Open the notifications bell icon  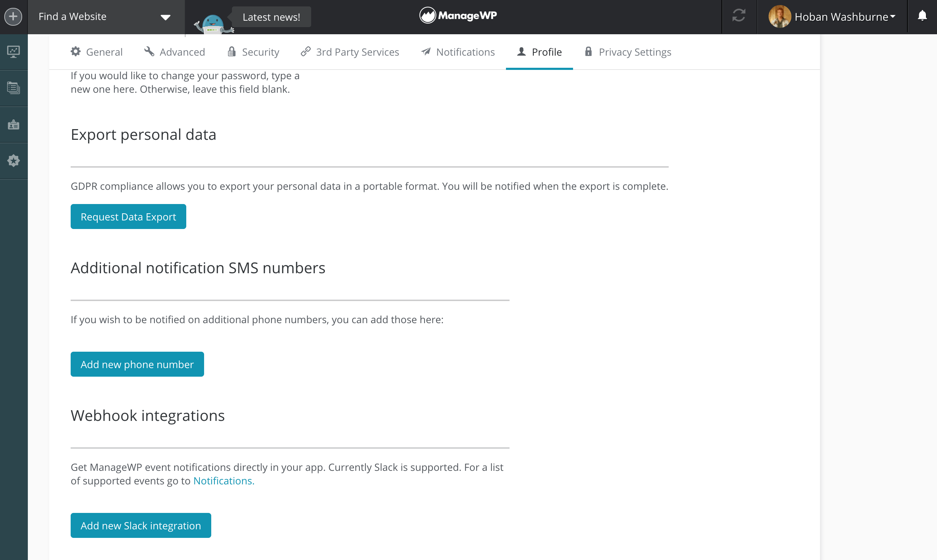point(922,16)
